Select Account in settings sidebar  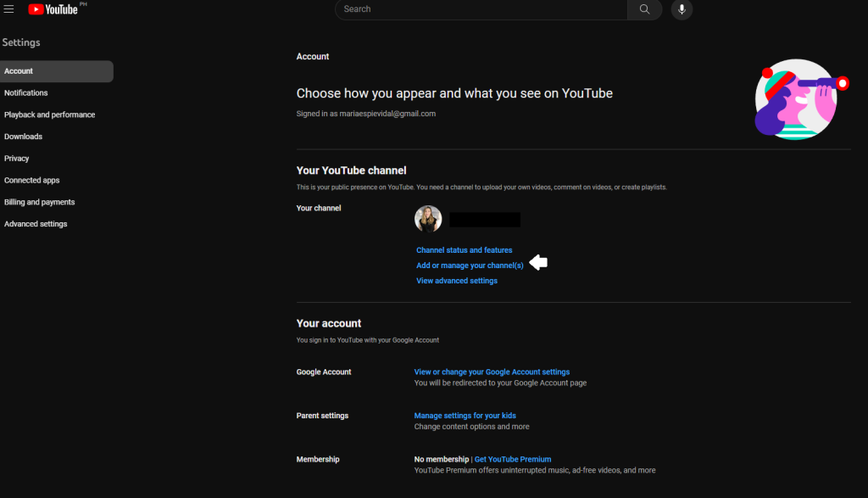tap(57, 71)
